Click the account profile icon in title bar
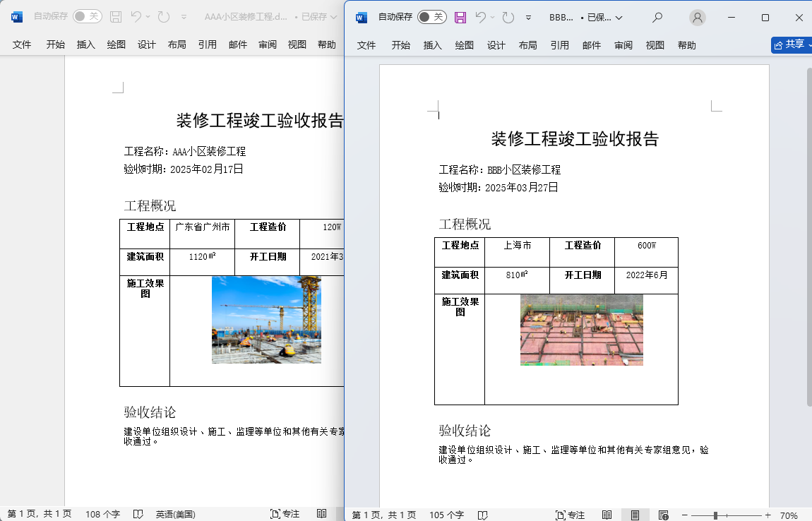The width and height of the screenshot is (812, 521). pos(698,16)
